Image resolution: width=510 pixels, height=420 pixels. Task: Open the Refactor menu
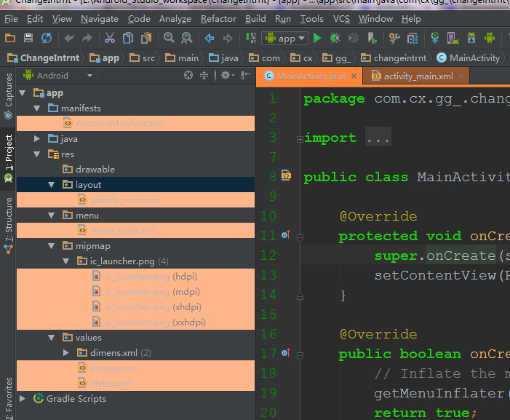point(218,19)
